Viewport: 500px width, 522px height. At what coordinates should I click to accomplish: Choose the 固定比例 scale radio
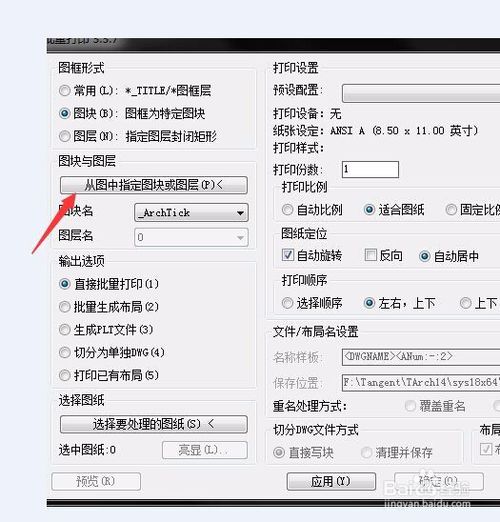[x=451, y=210]
